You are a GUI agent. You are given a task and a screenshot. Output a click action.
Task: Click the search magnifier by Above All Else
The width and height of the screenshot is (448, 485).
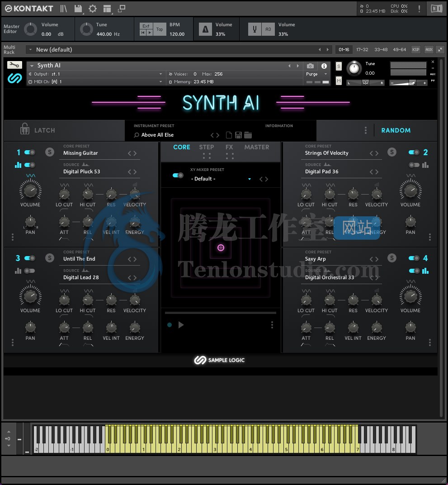point(136,135)
